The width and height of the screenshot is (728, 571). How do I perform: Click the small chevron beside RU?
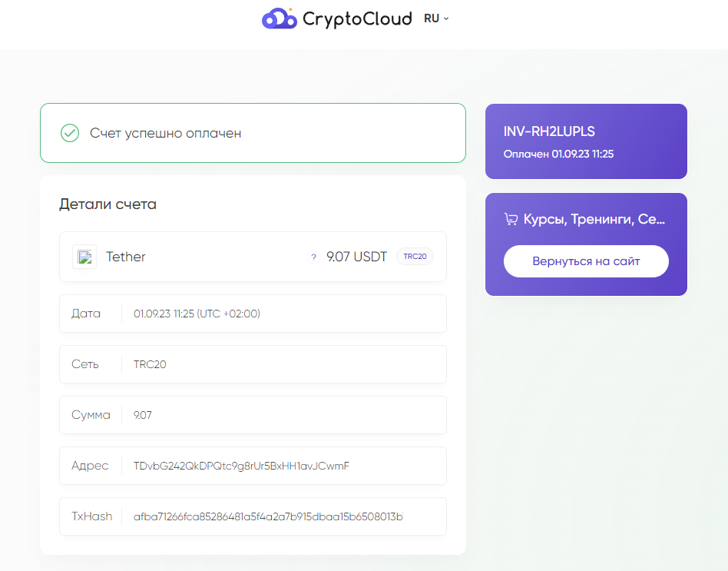coord(446,18)
